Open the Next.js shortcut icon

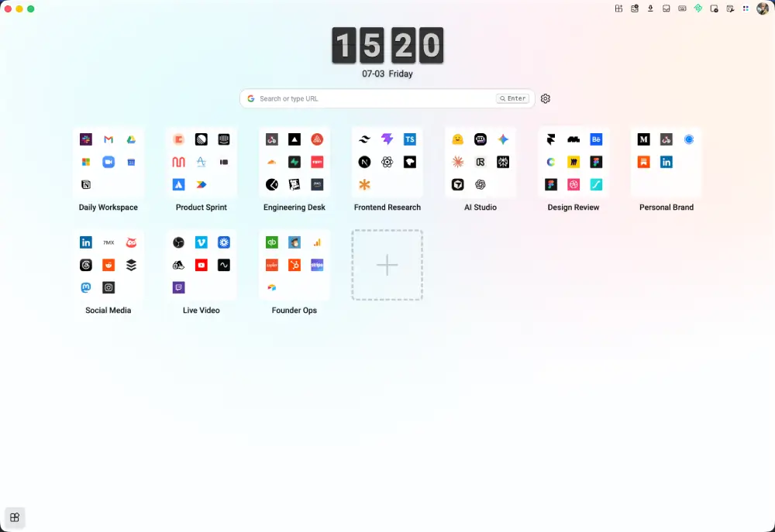pyautogui.click(x=365, y=162)
